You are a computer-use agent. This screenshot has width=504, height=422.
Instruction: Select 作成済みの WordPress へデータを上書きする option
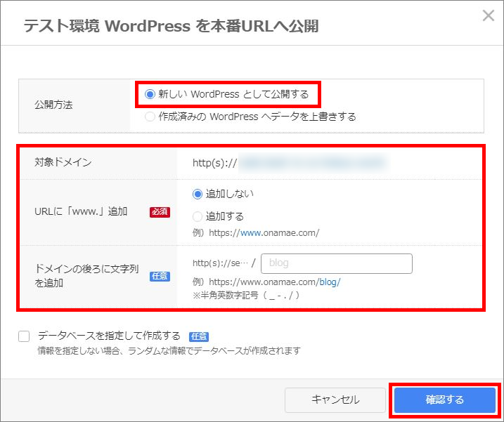pyautogui.click(x=150, y=117)
